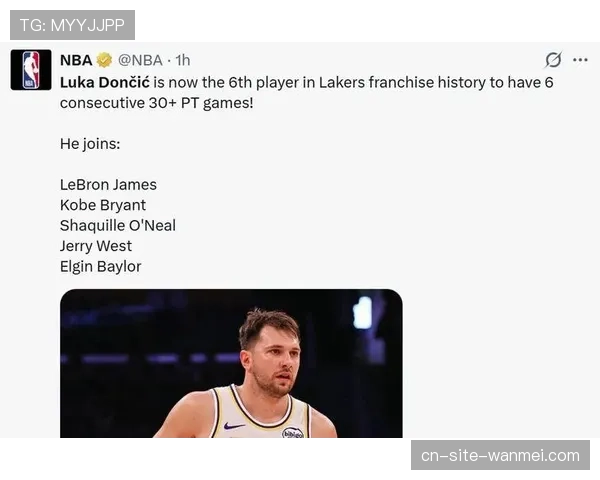Click the consecutive 30+ PT games text
600x480 pixels.
[x=157, y=103]
